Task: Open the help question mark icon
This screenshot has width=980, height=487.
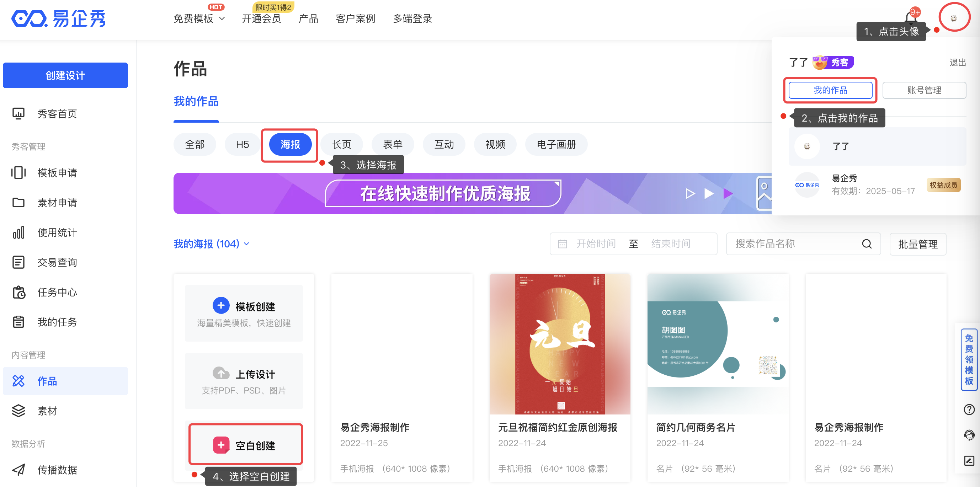Action: pyautogui.click(x=969, y=410)
